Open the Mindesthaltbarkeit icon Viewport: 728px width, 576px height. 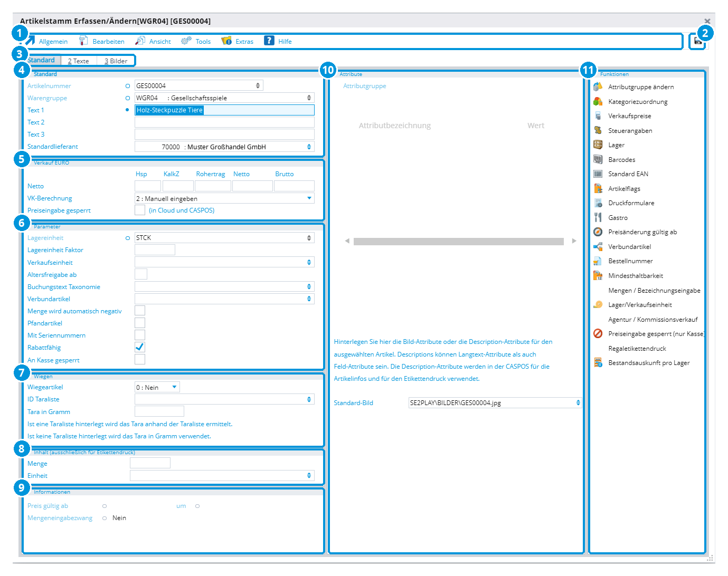pyautogui.click(x=598, y=275)
